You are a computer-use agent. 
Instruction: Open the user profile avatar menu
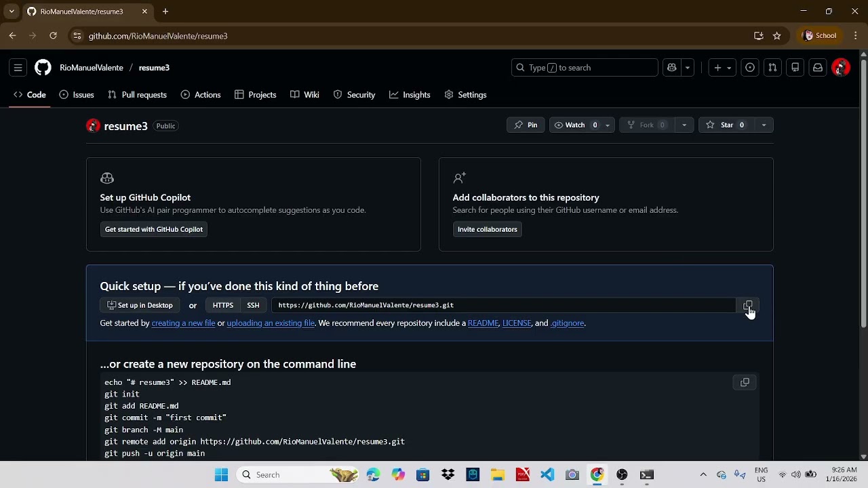[841, 68]
